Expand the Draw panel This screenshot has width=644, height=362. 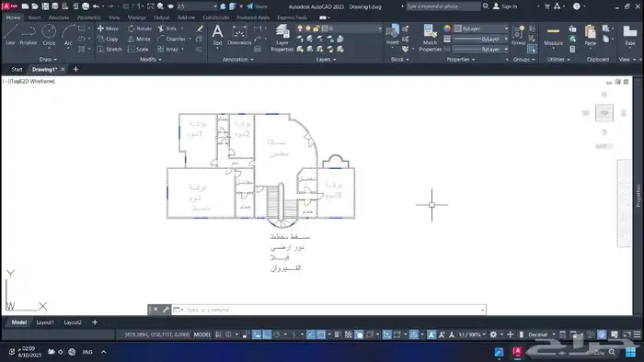48,60
